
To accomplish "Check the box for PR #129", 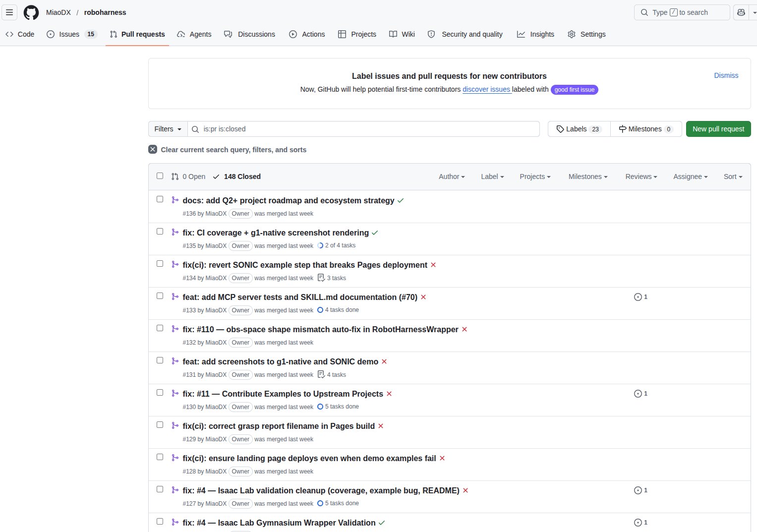I will point(160,424).
